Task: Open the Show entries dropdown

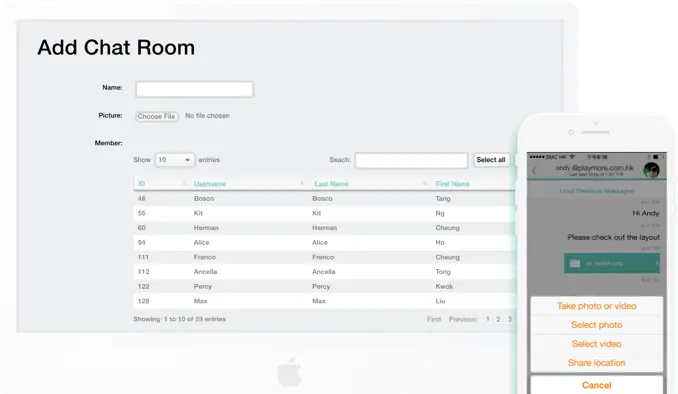Action: pyautogui.click(x=175, y=160)
